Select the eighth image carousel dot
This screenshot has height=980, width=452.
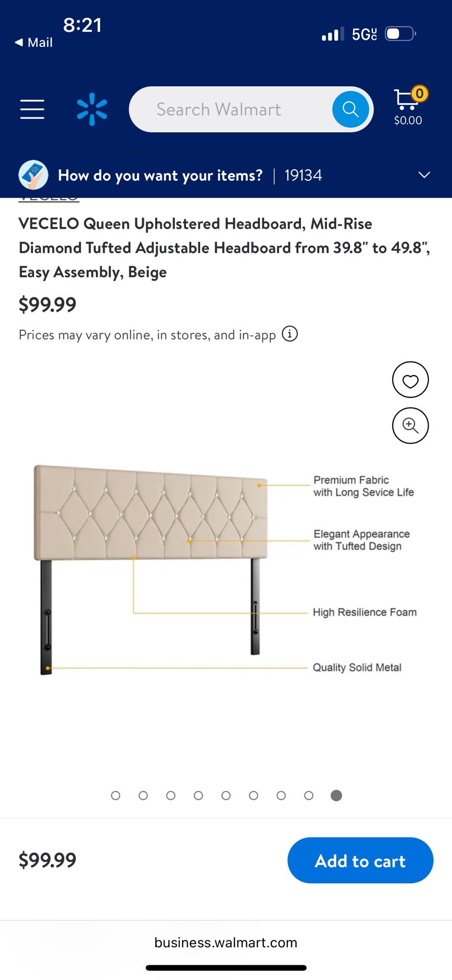pos(309,795)
